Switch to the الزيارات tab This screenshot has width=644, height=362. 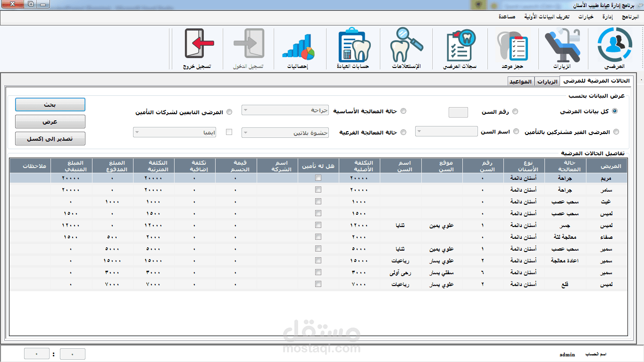547,82
